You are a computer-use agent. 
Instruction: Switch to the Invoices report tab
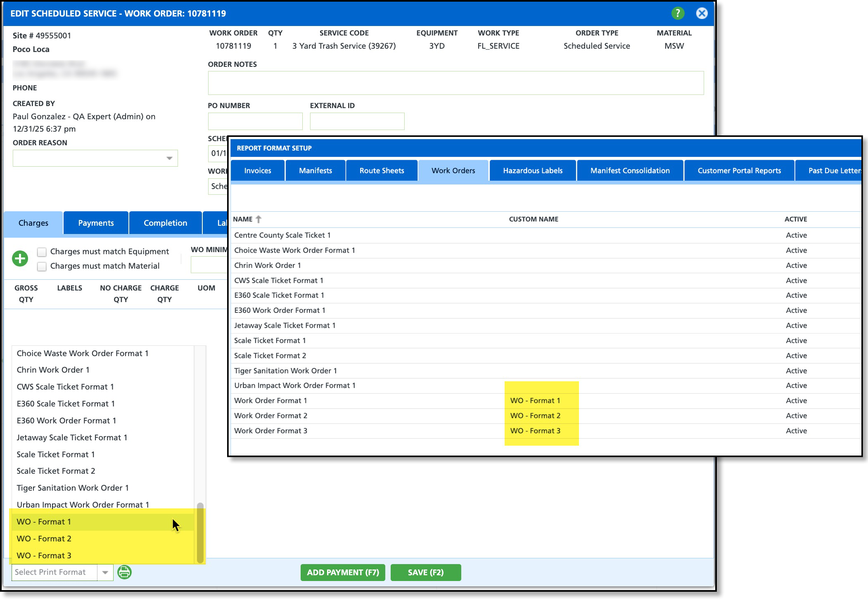[x=257, y=170]
